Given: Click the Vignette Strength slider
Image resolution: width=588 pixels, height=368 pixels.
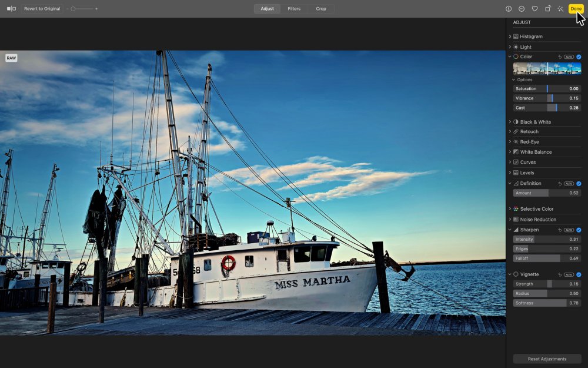Looking at the screenshot, I should (x=547, y=284).
